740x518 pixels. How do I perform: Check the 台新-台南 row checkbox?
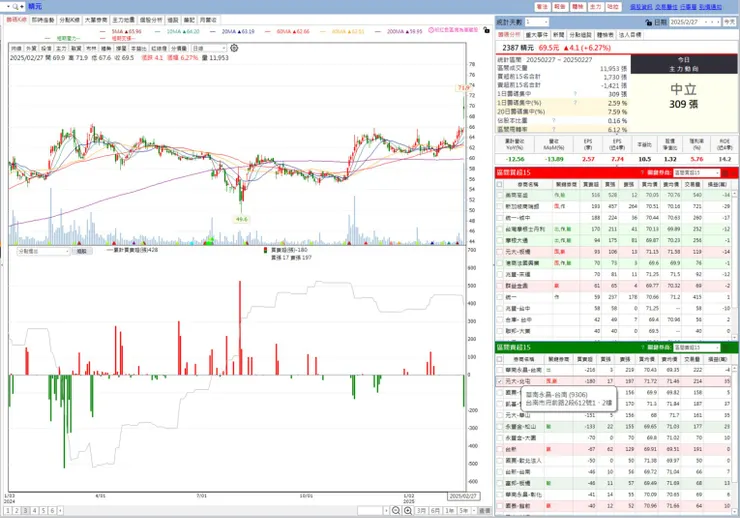click(x=500, y=472)
